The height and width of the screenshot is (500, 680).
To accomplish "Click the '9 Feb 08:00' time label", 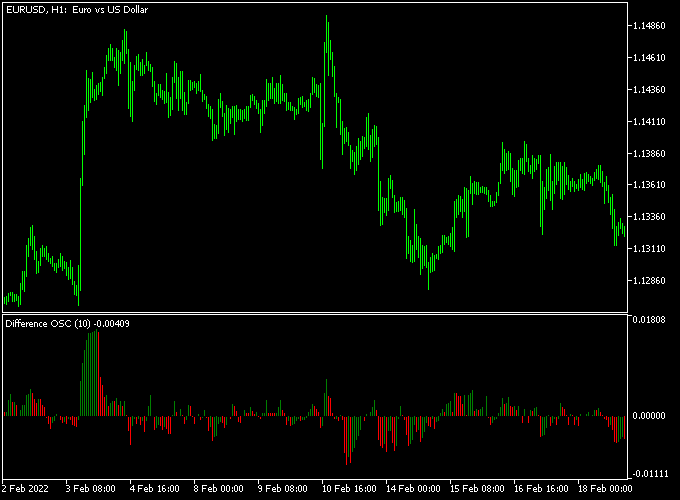I will click(283, 489).
